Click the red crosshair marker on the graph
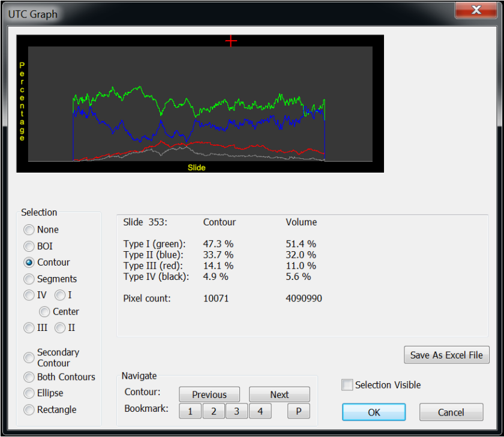The image size is (504, 437). coord(231,41)
